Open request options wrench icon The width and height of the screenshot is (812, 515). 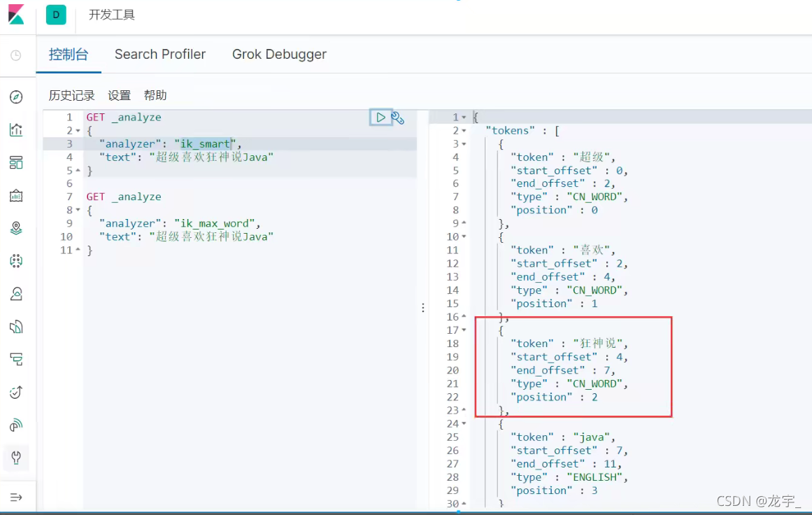[x=398, y=118]
